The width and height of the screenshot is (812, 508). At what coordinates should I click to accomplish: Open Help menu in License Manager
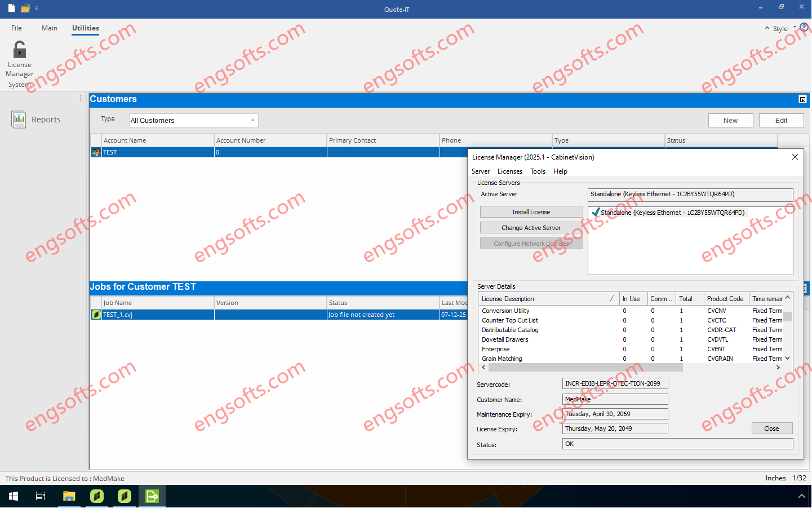tap(560, 171)
